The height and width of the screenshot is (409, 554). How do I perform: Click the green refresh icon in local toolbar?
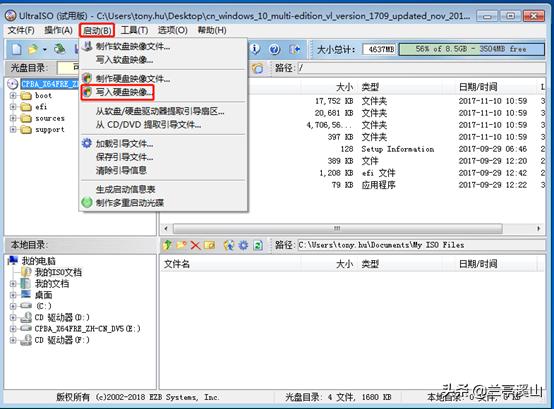click(258, 245)
